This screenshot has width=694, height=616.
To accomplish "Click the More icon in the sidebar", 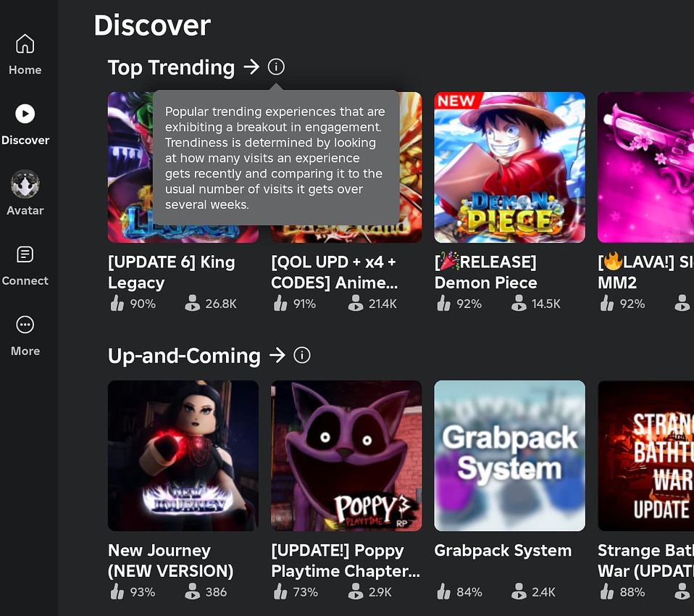I will click(25, 324).
